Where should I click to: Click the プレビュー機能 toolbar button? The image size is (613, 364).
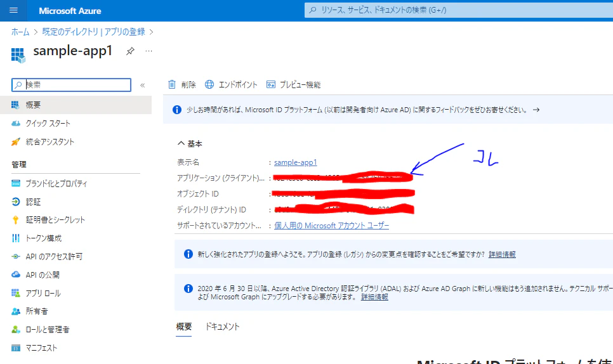(x=293, y=84)
